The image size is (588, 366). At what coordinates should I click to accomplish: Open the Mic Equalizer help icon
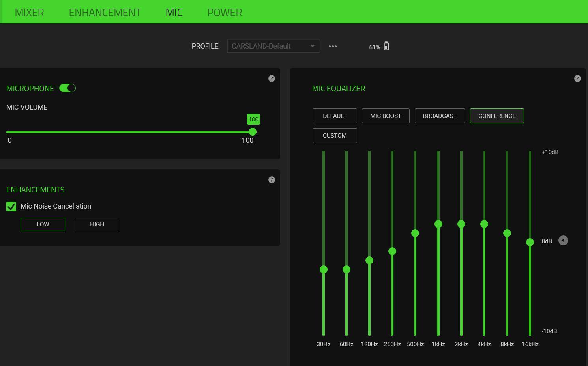[577, 78]
